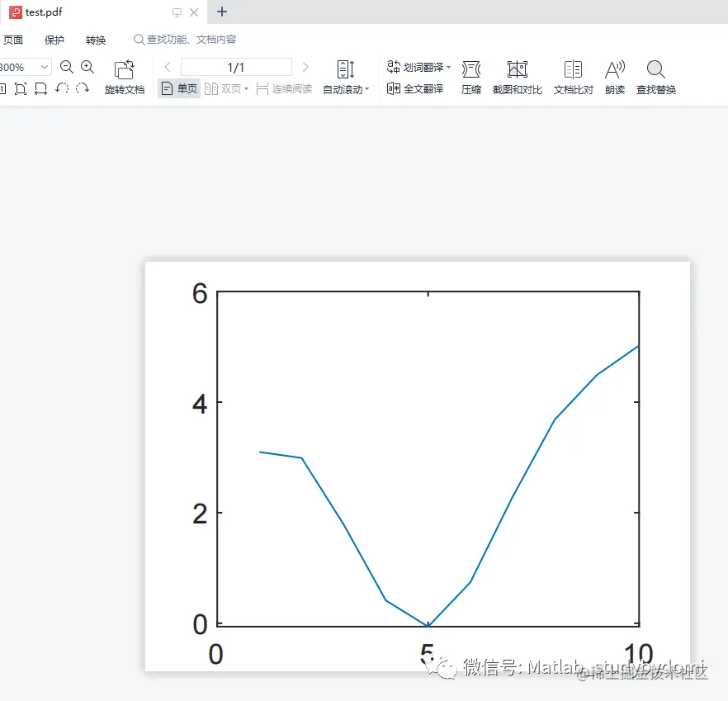
Task: Rotate the page clockwise
Action: [x=83, y=88]
